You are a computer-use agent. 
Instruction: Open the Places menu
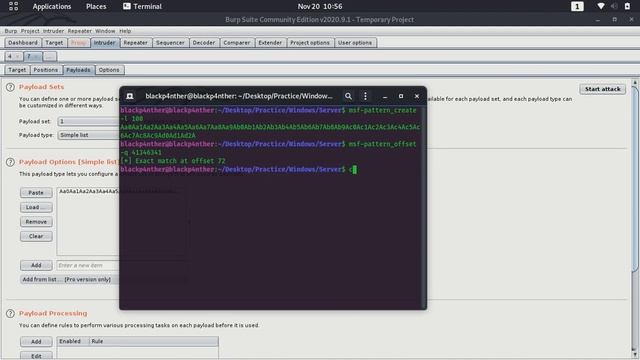click(x=96, y=6)
